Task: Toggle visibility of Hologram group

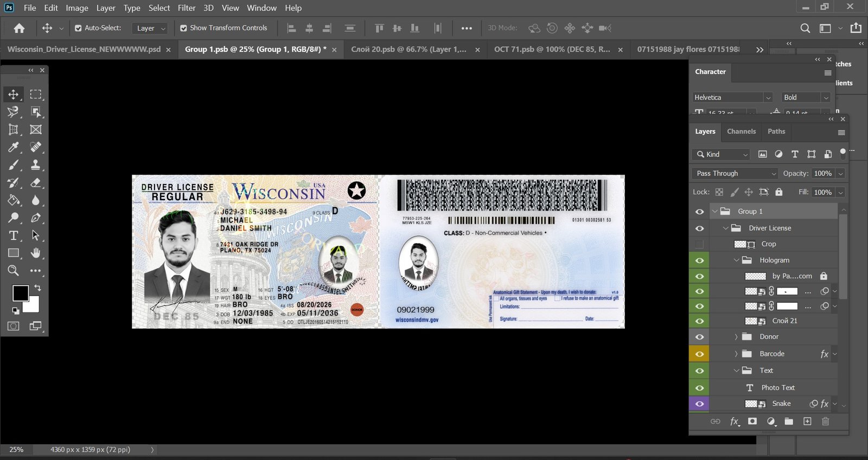Action: coord(699,260)
